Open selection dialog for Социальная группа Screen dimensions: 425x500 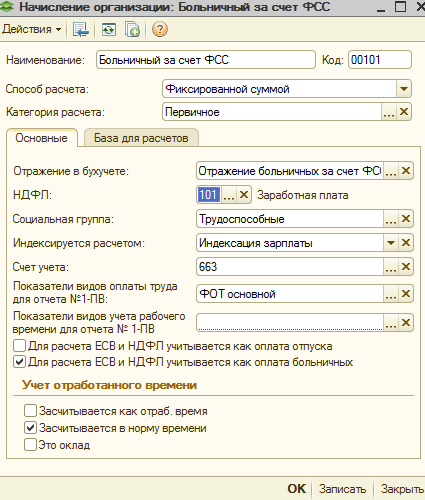[391, 219]
